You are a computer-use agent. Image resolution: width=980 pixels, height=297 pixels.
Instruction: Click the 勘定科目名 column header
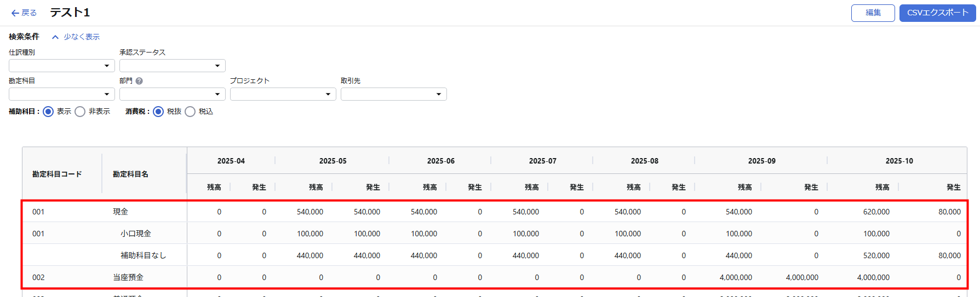(130, 174)
